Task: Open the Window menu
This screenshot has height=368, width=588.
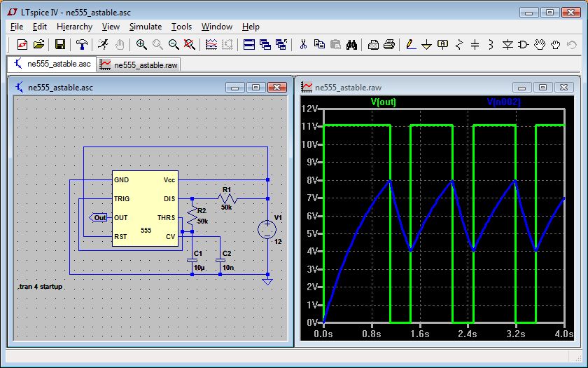Action: coord(217,27)
